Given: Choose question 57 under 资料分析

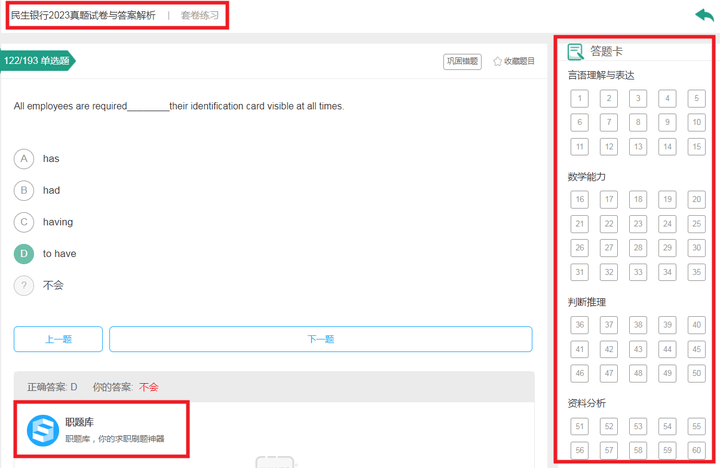Looking at the screenshot, I should click(x=609, y=451).
